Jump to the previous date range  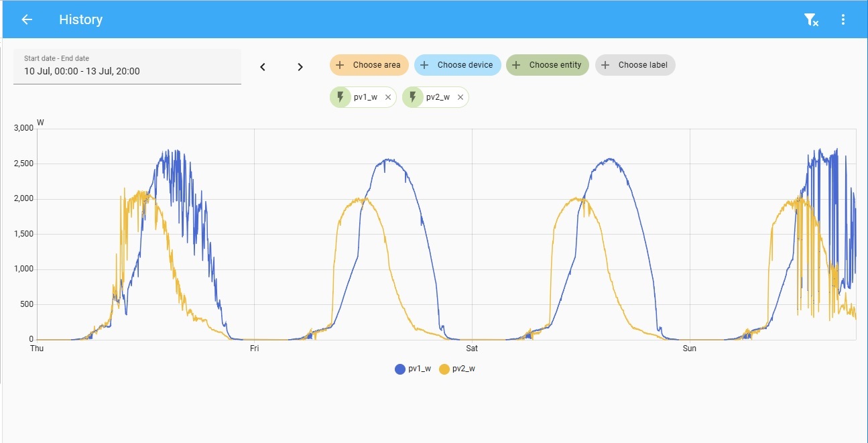(x=263, y=67)
